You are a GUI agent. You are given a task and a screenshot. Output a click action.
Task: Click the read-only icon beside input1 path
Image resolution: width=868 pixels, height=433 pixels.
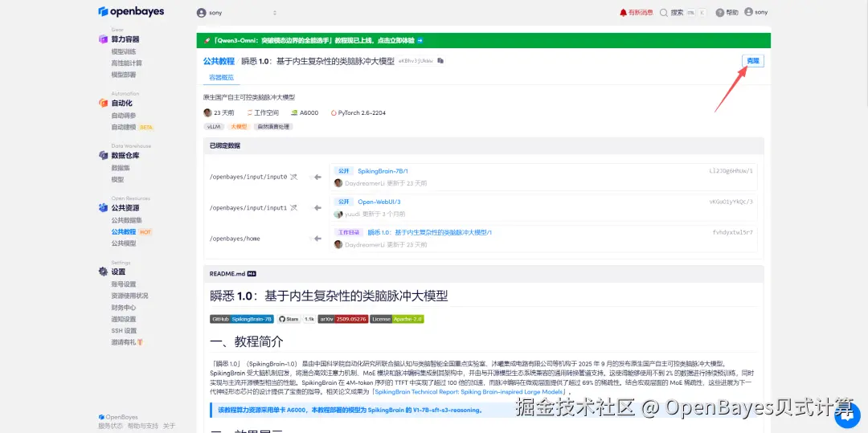point(294,208)
